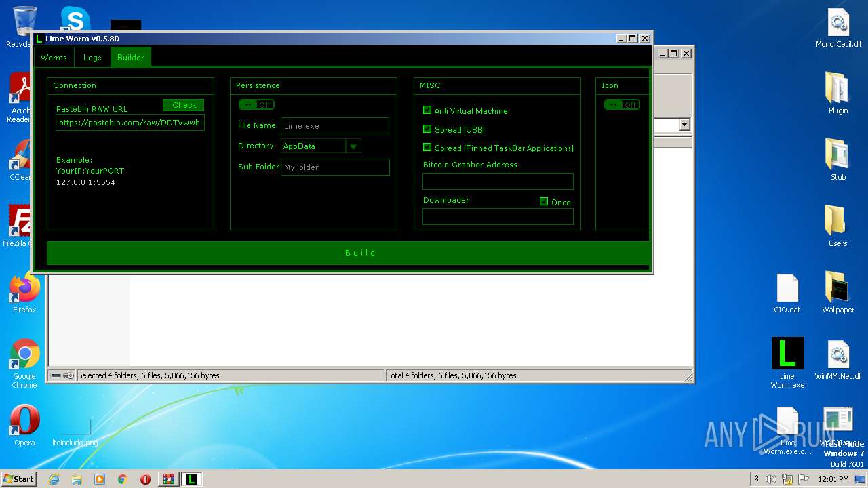Toggle the Spread [USB] checkbox
This screenshot has width=868, height=488.
(x=427, y=129)
